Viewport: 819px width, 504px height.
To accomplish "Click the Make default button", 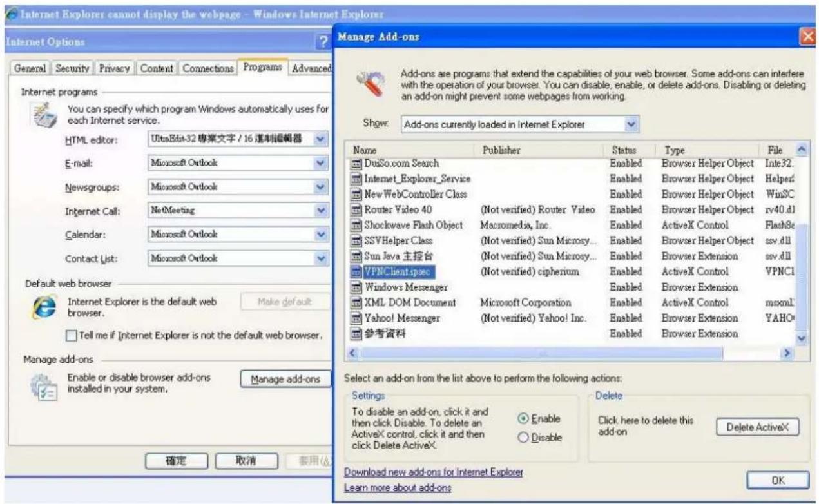I will tap(285, 302).
